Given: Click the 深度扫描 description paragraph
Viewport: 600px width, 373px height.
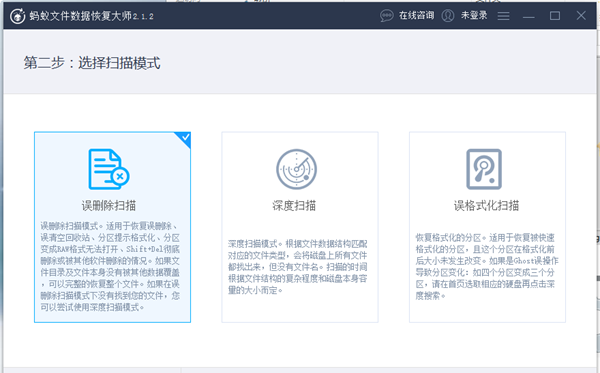Looking at the screenshot, I should (x=298, y=267).
